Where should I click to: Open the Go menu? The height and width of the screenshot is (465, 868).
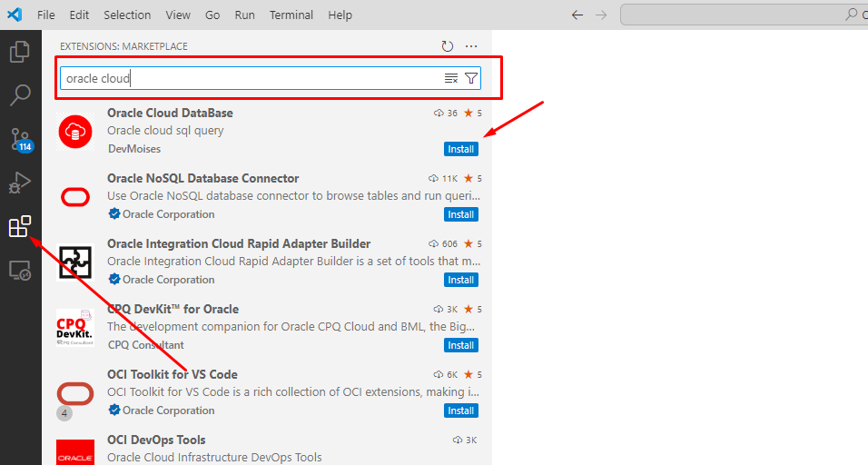212,15
